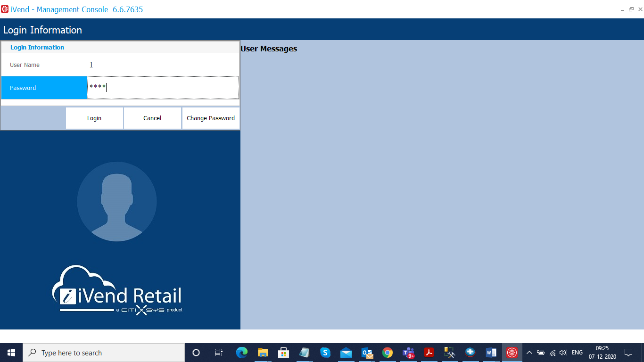644x362 pixels.
Task: Click the Login button
Action: pyautogui.click(x=94, y=118)
